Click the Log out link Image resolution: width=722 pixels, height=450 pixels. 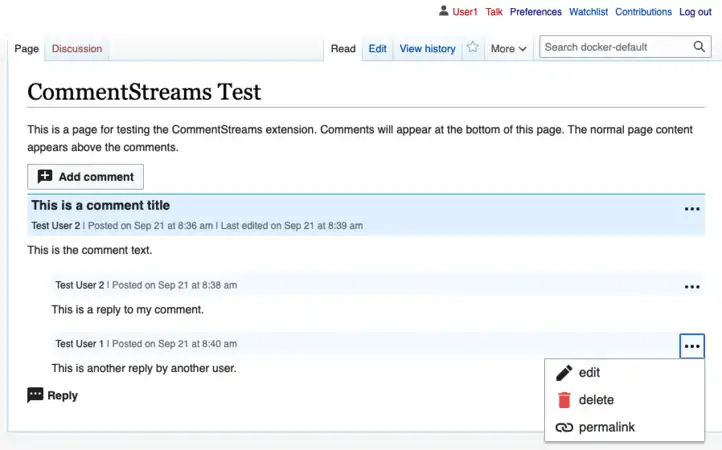[x=695, y=12]
